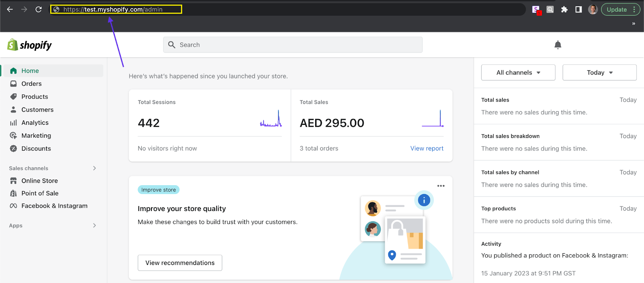Open the bookmarks overflow chevron
This screenshot has height=283, width=644.
tap(634, 24)
